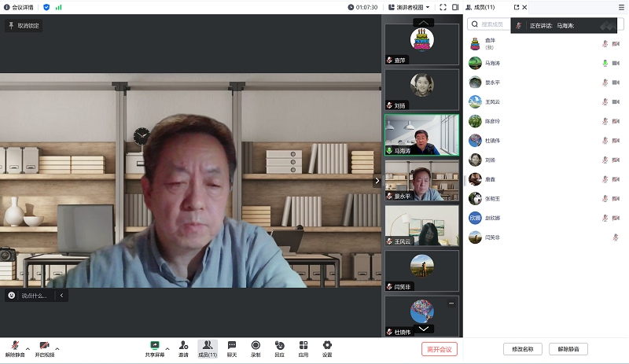Screen dimensions: 629x364
Task: Click the 搜索成员 search field
Action: tap(491, 24)
